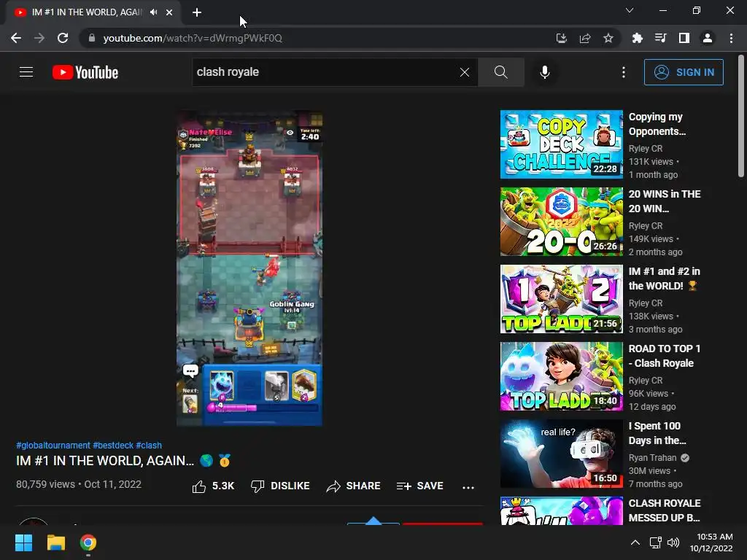Click #globaltournament hashtag
This screenshot has height=560, width=747.
(53, 446)
